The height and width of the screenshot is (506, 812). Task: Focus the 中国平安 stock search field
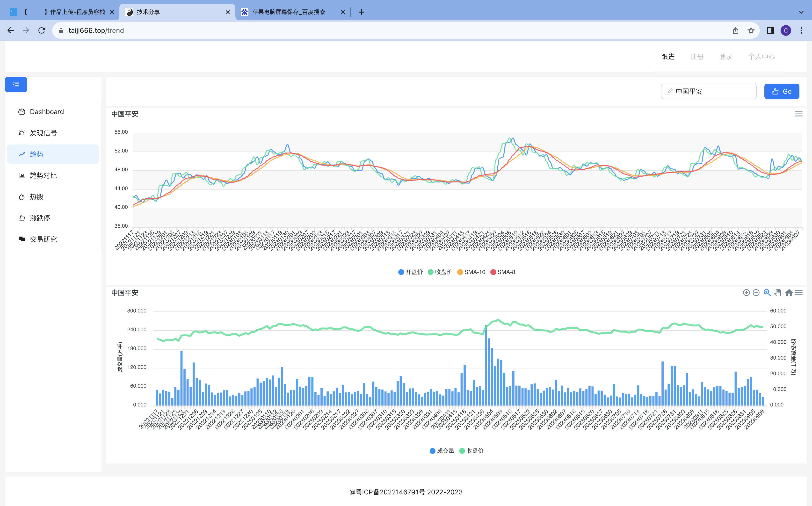(709, 91)
